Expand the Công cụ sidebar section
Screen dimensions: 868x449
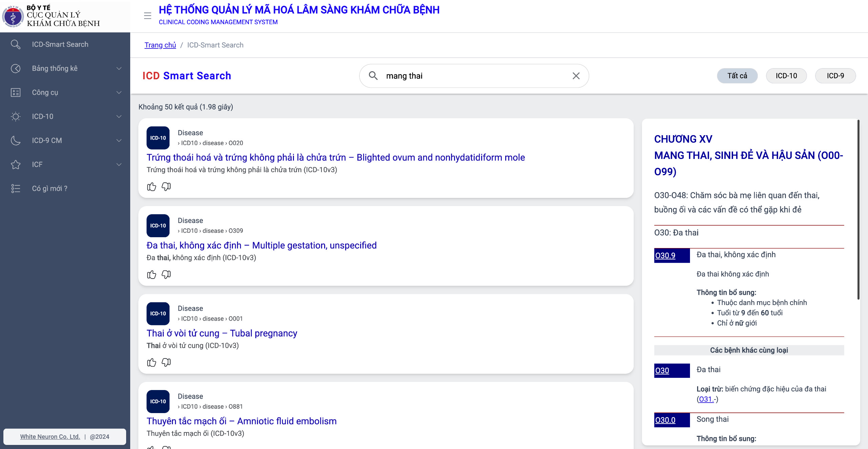(118, 92)
